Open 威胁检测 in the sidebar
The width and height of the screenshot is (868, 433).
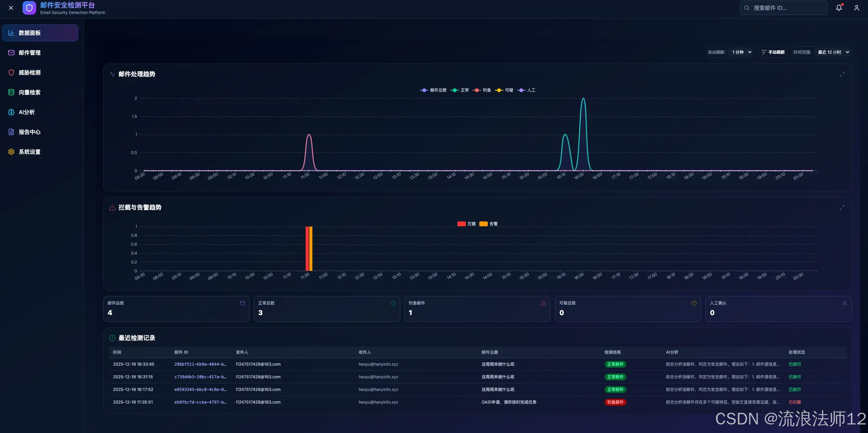click(x=29, y=72)
